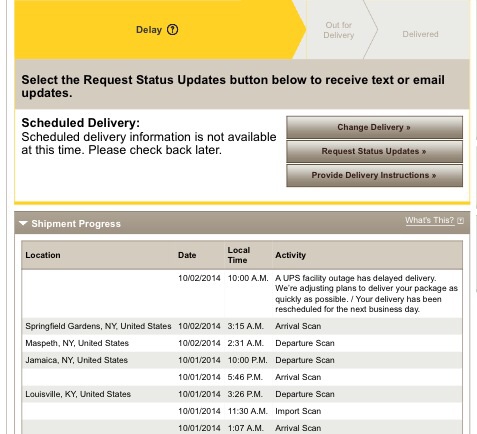Collapse the Shipment Progress triangle
Viewport: 477px width, 434px height.
tap(23, 223)
